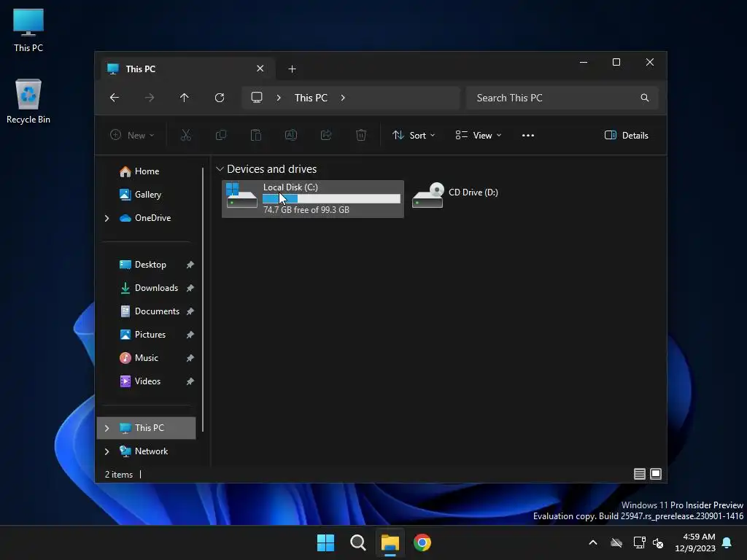Add a new File Explorer tab
747x560 pixels.
point(292,69)
